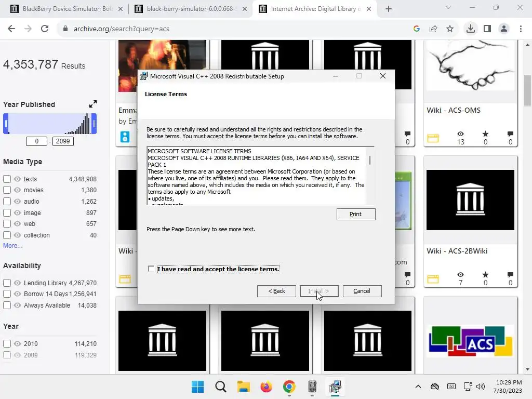Cancel the Visual C++ Redistributable setup

362,291
